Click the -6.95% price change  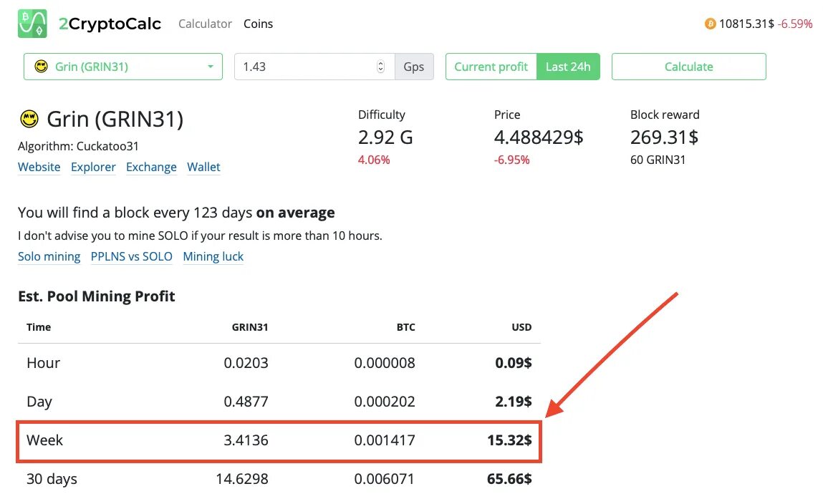(511, 160)
